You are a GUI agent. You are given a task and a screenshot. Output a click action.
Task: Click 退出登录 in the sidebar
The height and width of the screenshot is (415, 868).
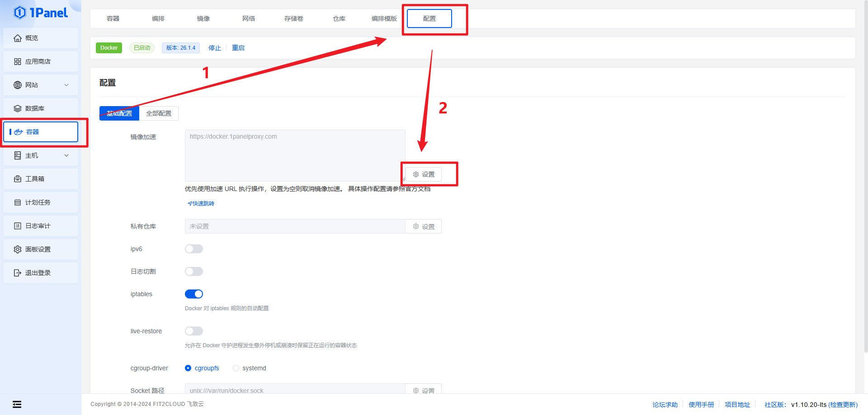tap(41, 273)
